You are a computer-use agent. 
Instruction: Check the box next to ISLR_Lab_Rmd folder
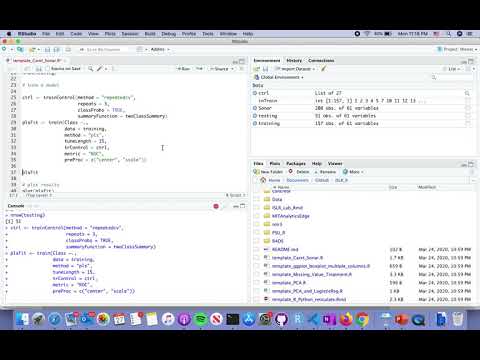point(256,208)
